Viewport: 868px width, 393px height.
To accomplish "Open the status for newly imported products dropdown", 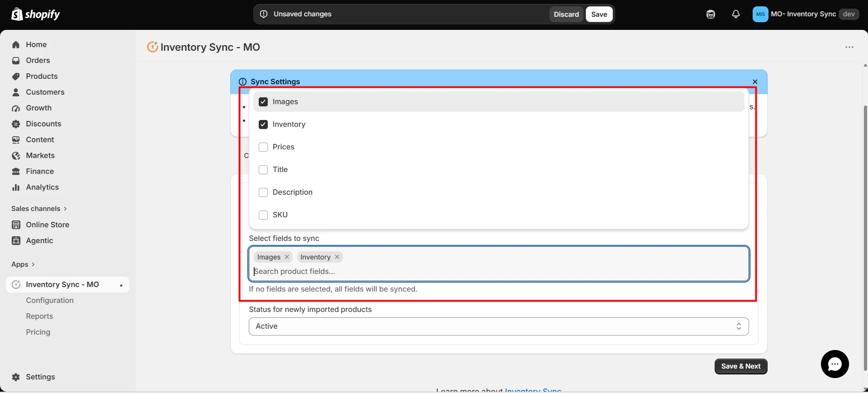I will 498,326.
